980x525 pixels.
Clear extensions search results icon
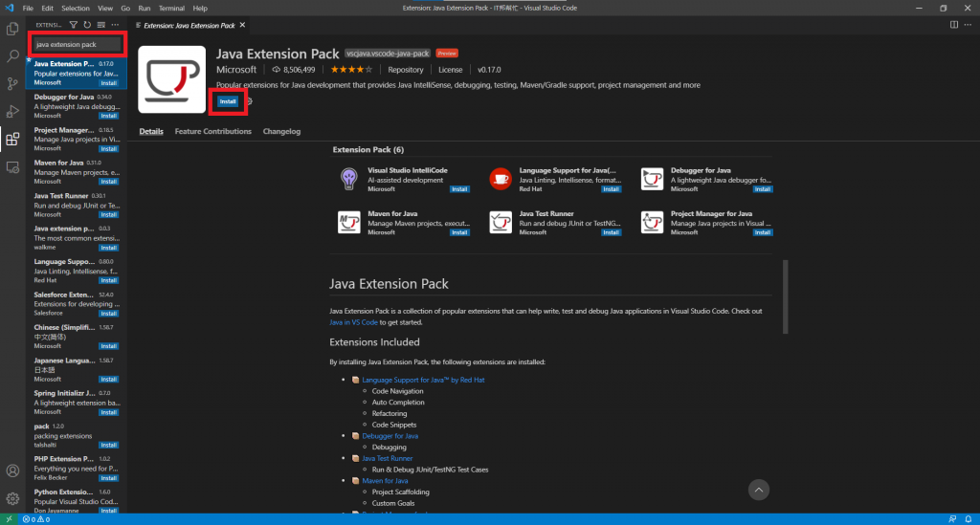101,25
